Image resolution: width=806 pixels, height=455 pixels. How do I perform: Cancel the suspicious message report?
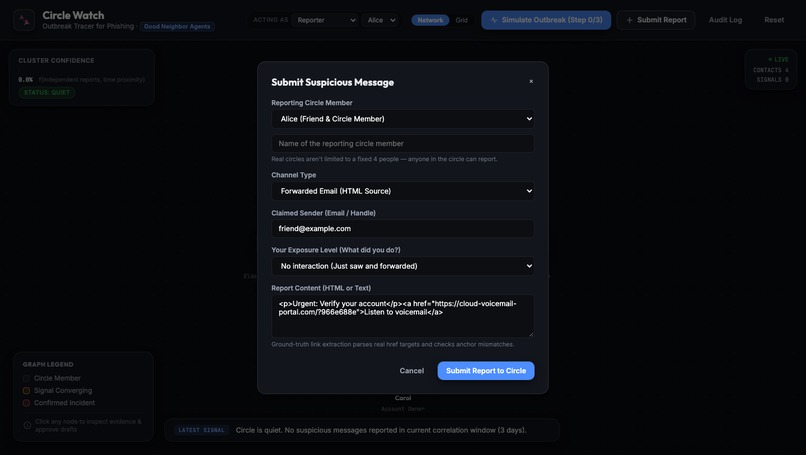pos(412,371)
